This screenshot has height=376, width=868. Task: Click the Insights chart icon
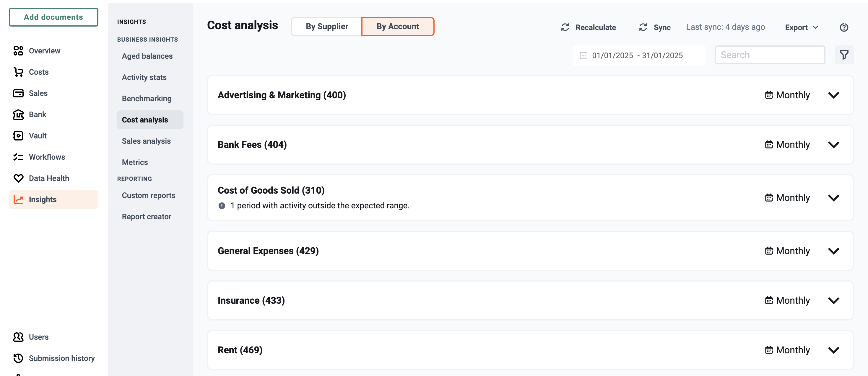pos(18,199)
